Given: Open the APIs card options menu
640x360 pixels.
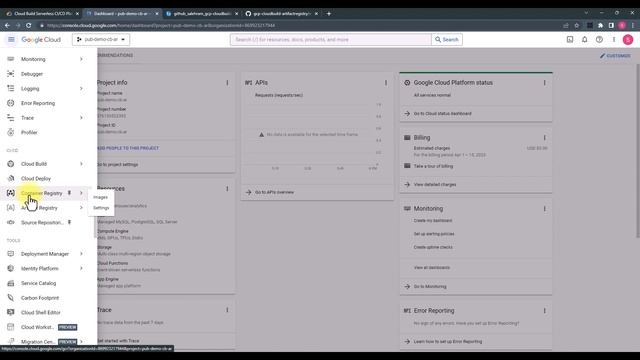Looking at the screenshot, I should tap(386, 83).
